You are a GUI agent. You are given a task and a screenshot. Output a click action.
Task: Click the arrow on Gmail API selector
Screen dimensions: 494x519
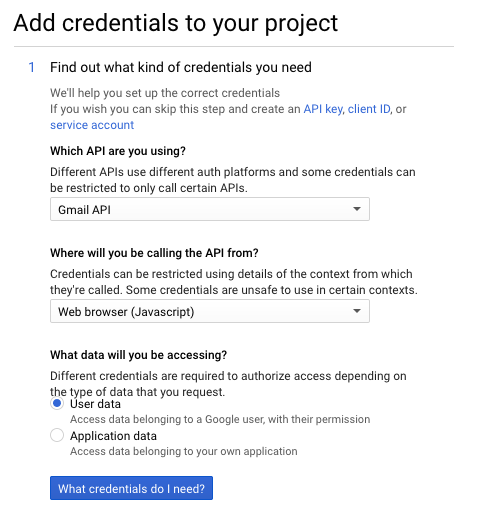[x=357, y=209]
